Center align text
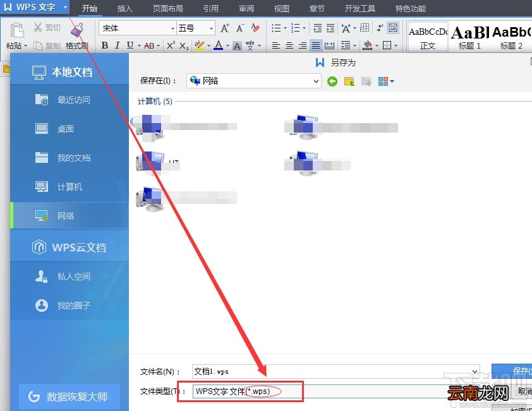This screenshot has width=532, height=411. click(x=289, y=45)
